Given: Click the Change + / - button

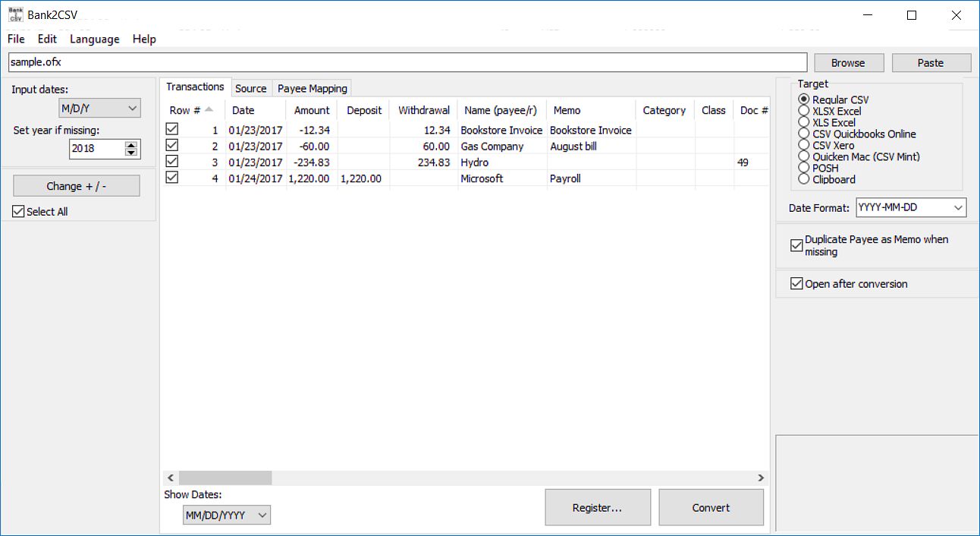Looking at the screenshot, I should (77, 186).
